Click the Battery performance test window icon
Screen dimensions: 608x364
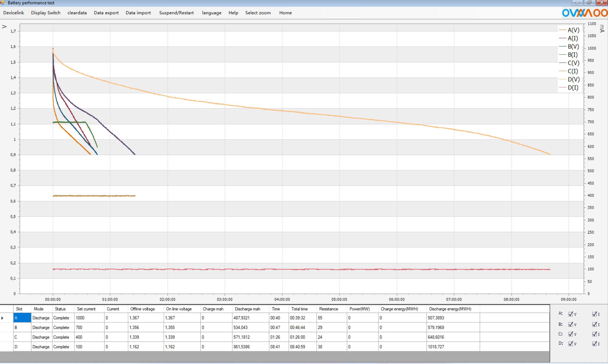[x=2, y=3]
